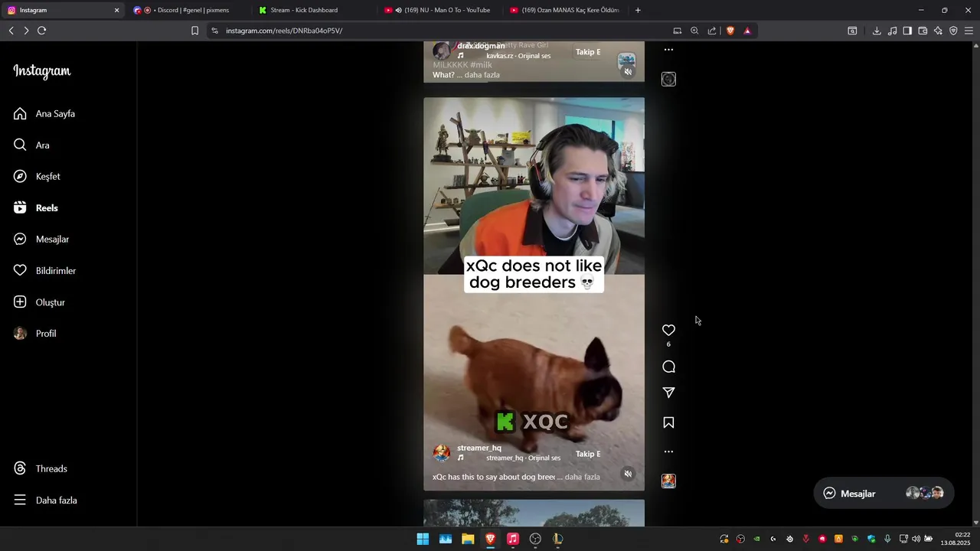The image size is (980, 551).
Task: Share the xQc reel via send icon
Action: (668, 393)
